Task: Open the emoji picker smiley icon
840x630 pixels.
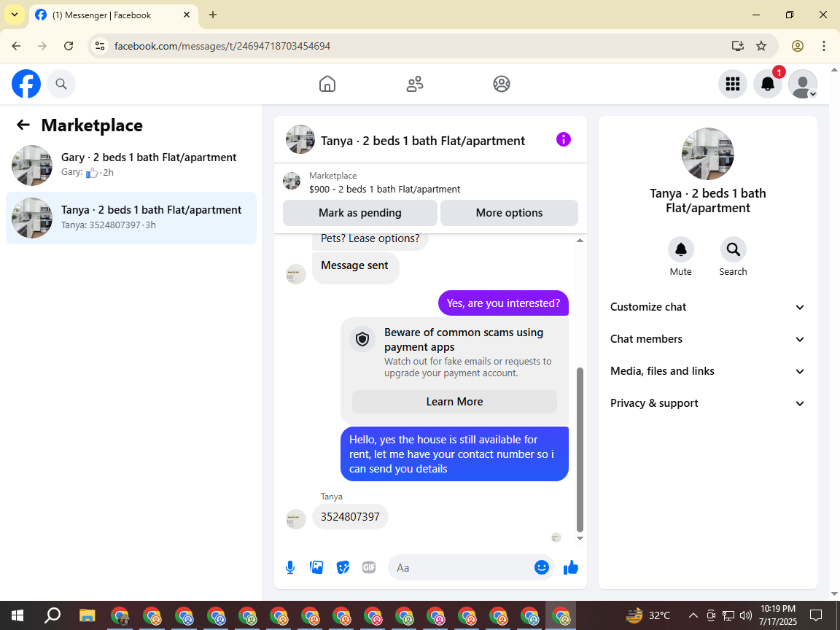Action: click(x=542, y=568)
